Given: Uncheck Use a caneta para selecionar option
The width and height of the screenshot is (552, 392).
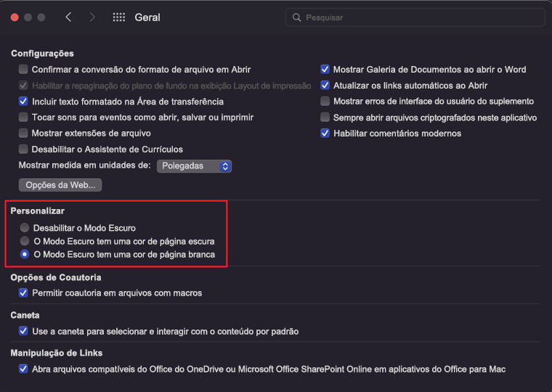Looking at the screenshot, I should (x=23, y=331).
